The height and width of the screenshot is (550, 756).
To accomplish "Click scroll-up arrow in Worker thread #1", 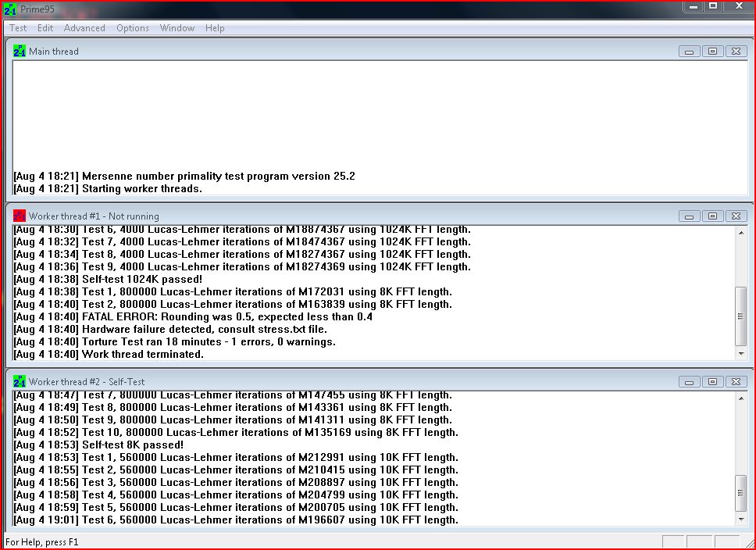I will 741,233.
